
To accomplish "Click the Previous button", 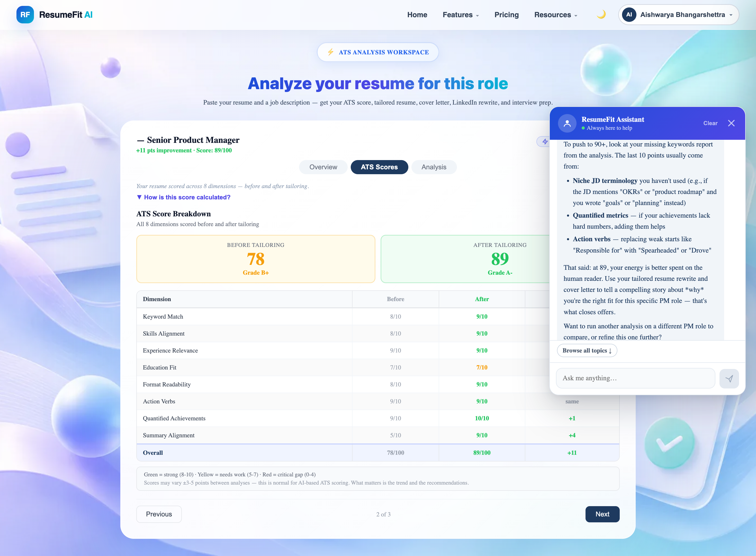I will coord(159,514).
